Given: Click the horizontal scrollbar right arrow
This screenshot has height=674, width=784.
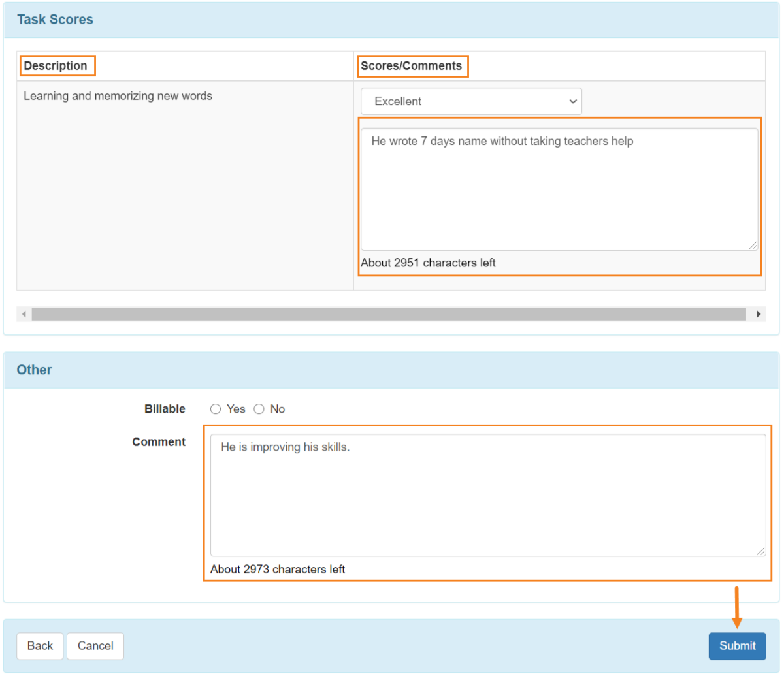Looking at the screenshot, I should coord(759,314).
